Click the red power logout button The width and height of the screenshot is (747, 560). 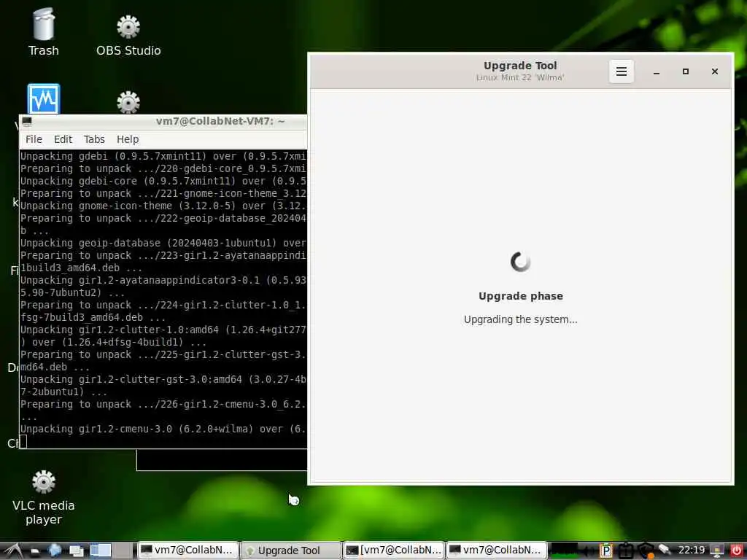click(737, 551)
